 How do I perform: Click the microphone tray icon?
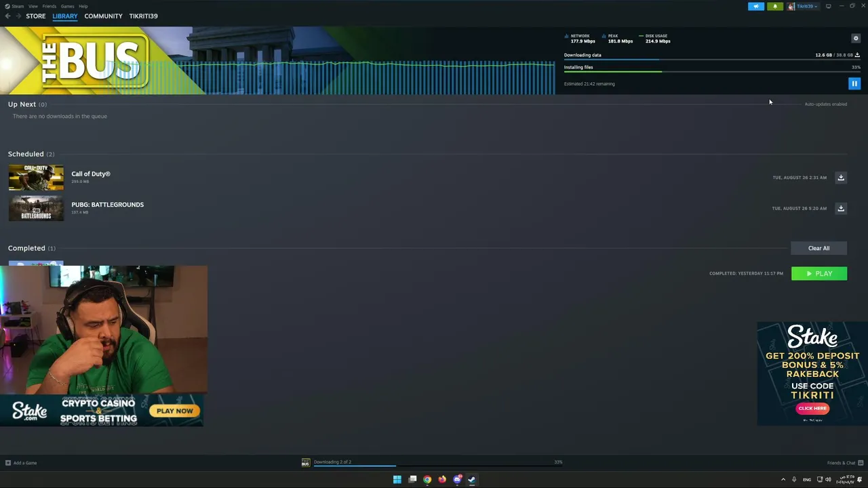click(x=794, y=479)
